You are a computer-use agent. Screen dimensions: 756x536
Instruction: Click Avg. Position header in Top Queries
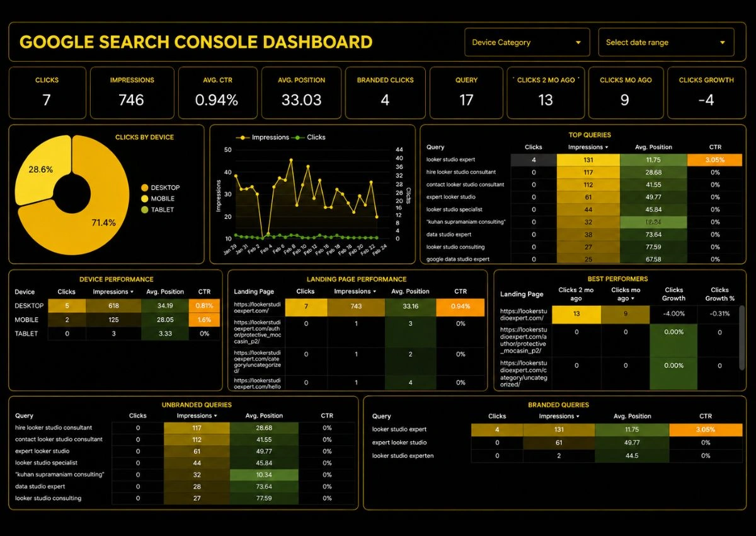(x=655, y=147)
